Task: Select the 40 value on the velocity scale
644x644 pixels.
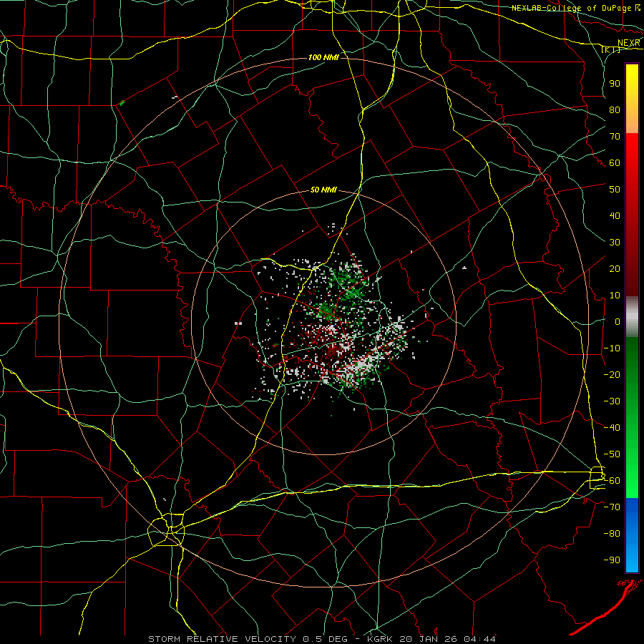Action: coord(615,215)
